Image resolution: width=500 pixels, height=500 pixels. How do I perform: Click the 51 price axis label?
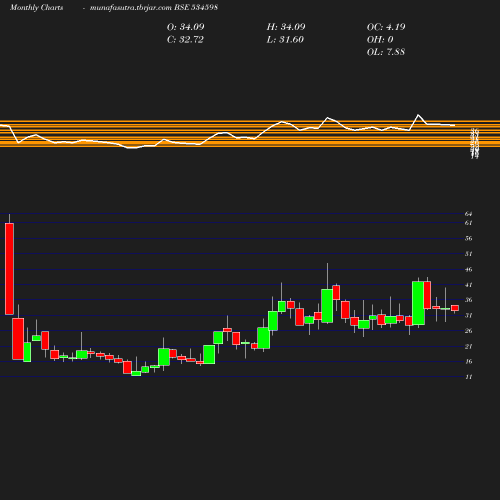pos(468,254)
